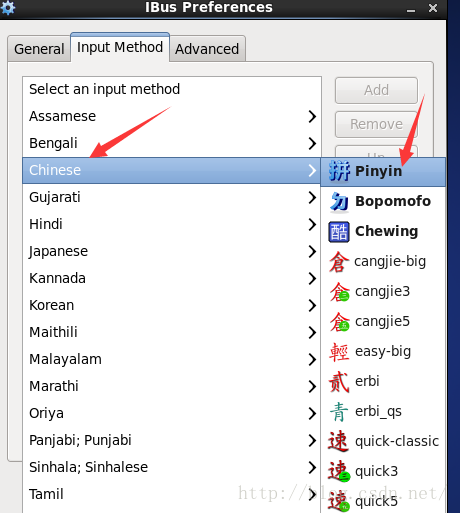Choose Pinyin from Chinese submenu
Image resolution: width=460 pixels, height=513 pixels.
(x=383, y=171)
